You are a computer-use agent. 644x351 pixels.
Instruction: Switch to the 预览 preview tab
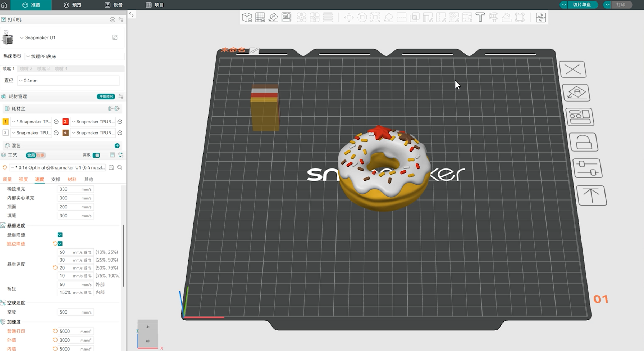[72, 5]
